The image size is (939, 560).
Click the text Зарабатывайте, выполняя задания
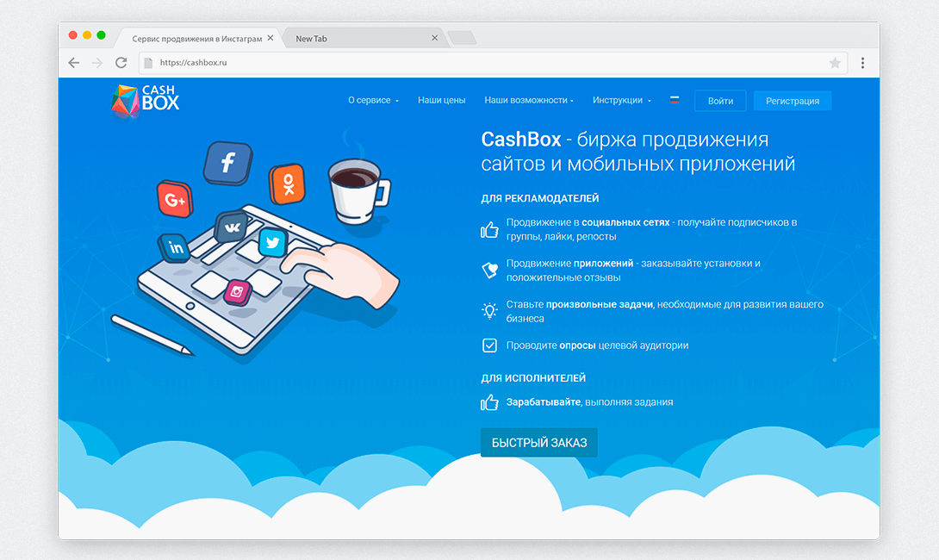(x=589, y=402)
